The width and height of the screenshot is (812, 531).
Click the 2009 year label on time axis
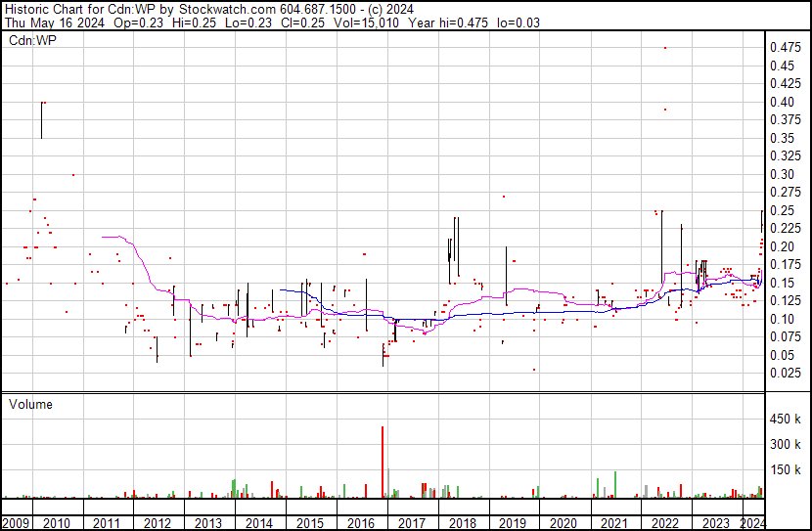tap(16, 523)
